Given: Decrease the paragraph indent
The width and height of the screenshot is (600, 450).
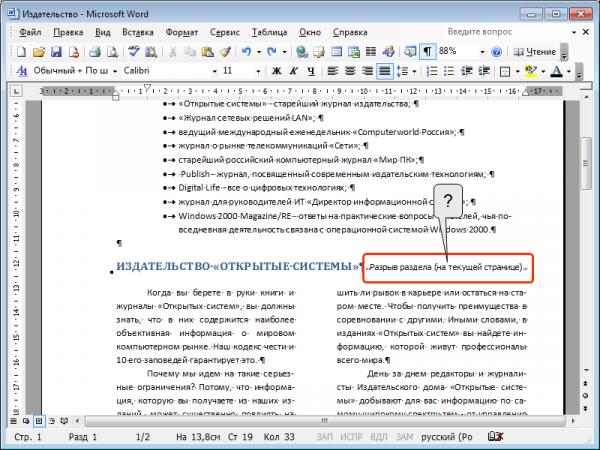Looking at the screenshot, I should [x=466, y=71].
